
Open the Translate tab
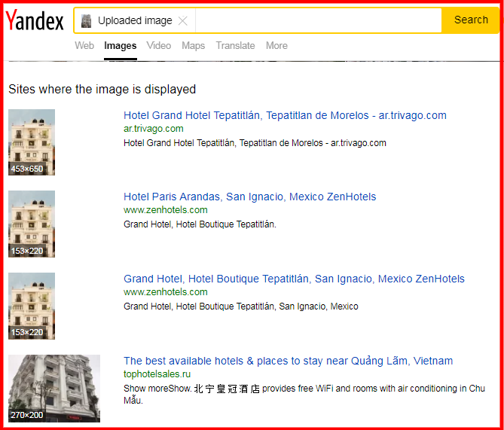235,46
